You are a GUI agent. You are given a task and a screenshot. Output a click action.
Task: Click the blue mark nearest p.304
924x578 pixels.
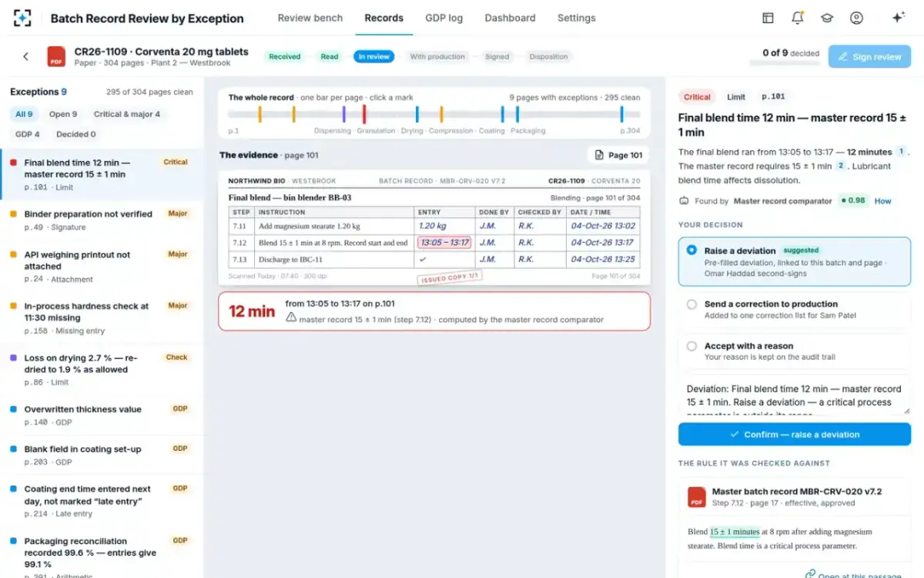tap(621, 115)
